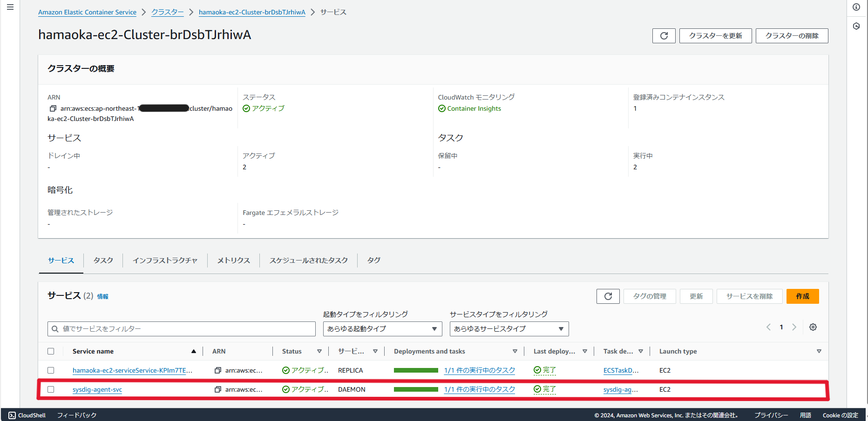Screen dimensions: 868x421
Task: Refresh the services list with the reload button
Action: tap(608, 296)
